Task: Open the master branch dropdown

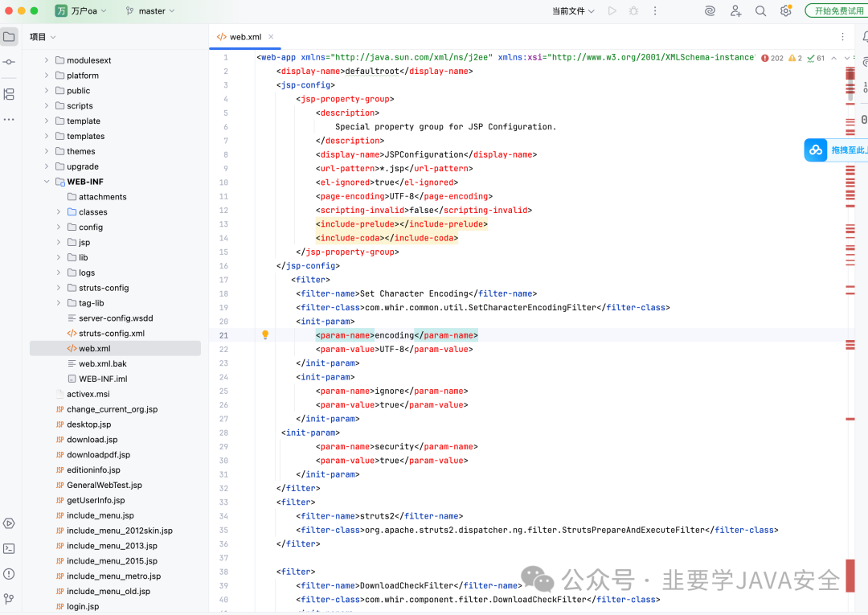Action: click(x=150, y=10)
